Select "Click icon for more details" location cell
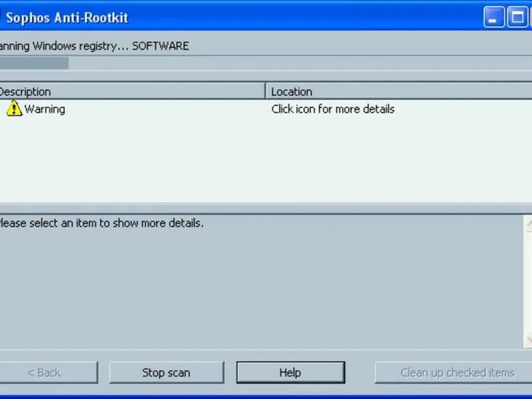Image resolution: width=532 pixels, height=399 pixels. point(333,109)
